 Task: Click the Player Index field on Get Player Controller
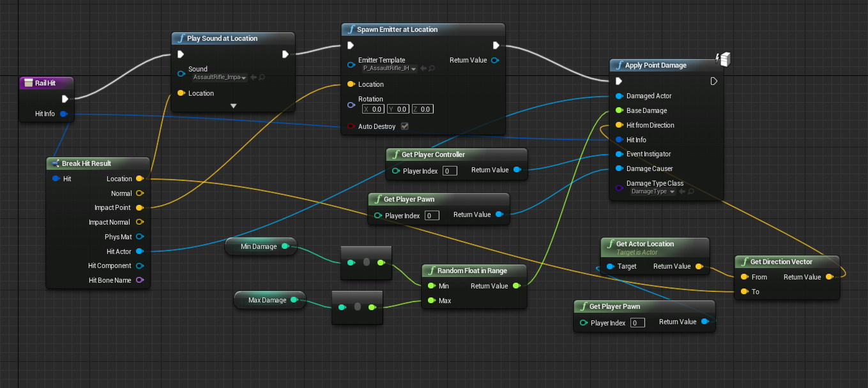click(x=449, y=171)
